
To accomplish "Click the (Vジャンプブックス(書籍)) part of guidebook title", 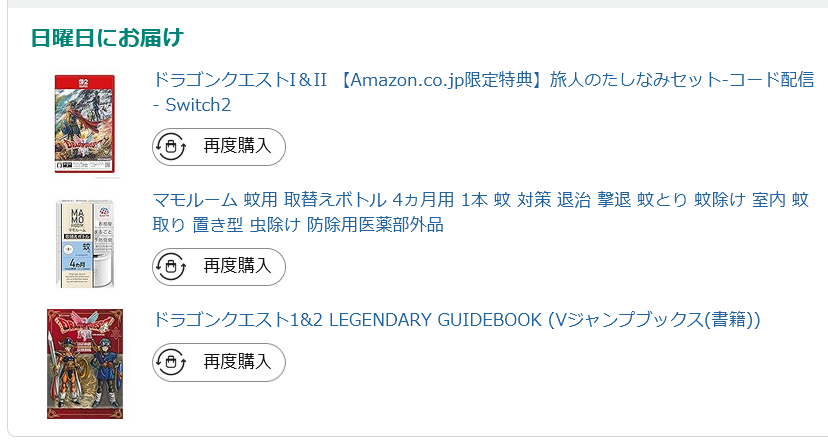I will (x=655, y=320).
